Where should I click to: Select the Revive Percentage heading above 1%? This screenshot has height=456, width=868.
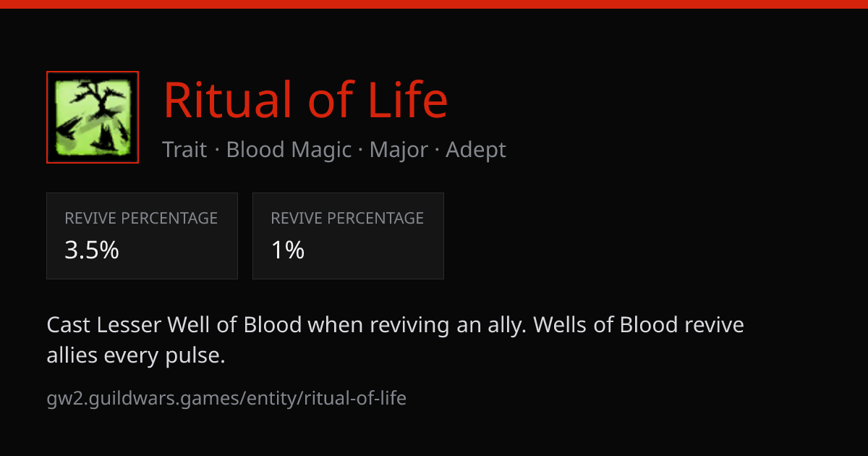tap(347, 218)
